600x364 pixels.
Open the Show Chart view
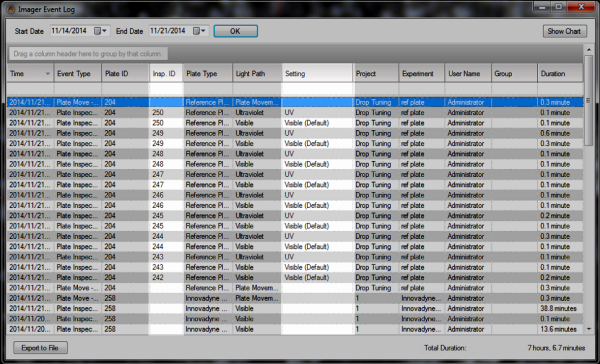pos(564,31)
